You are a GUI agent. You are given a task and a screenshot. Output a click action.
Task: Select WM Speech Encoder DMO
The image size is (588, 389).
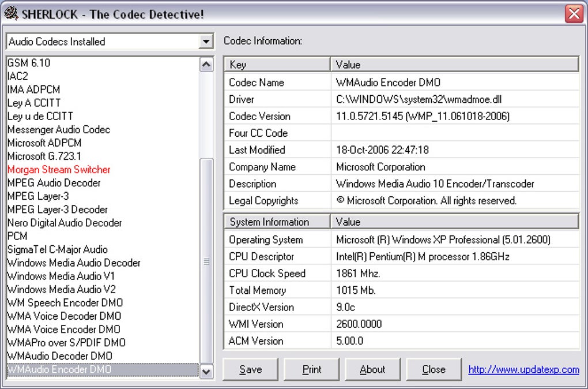tap(65, 302)
